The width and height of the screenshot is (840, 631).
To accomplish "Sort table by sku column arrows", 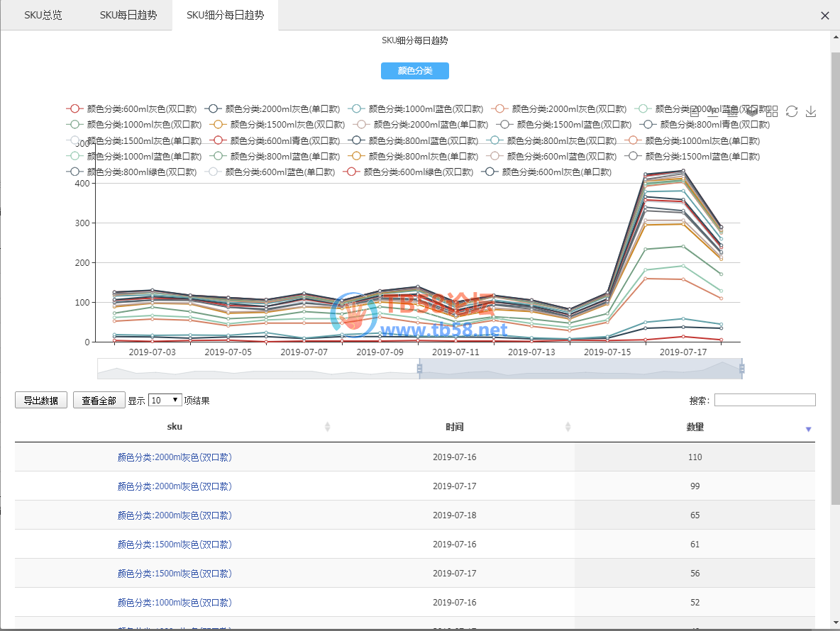I will [x=327, y=427].
